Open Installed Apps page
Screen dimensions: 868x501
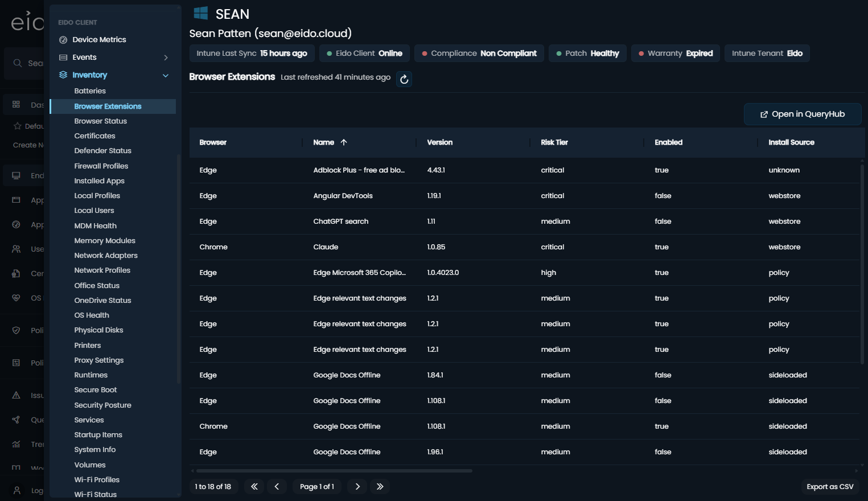coord(99,181)
